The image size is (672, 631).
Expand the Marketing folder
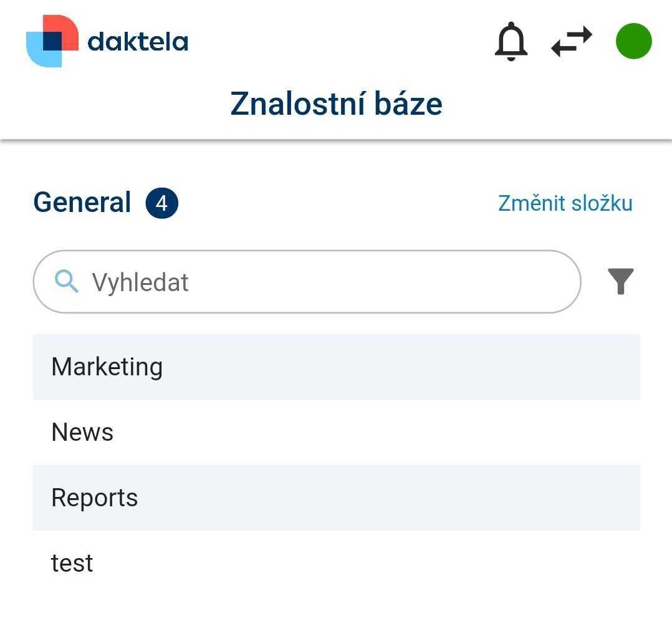click(x=107, y=367)
